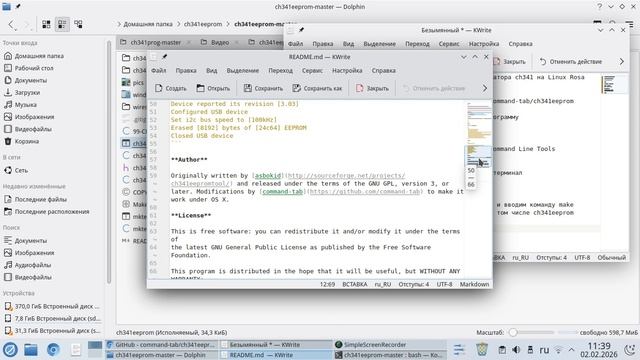Toggle pin on Безымянный KWrite title bar
The image size is (640, 360).
pos(301,30)
